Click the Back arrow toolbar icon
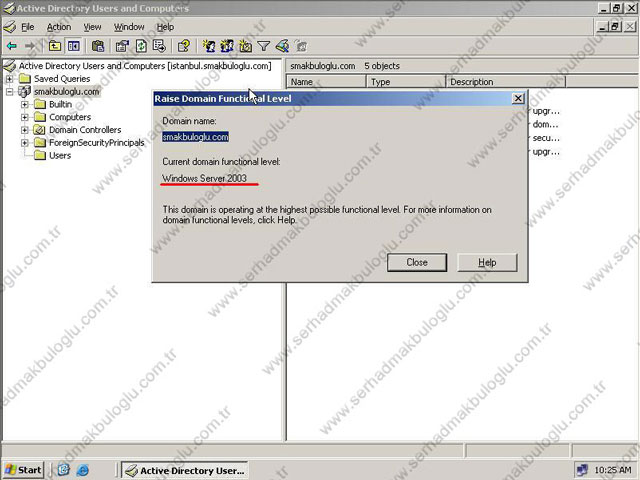Viewport: 640px width, 480px height. 12,46
